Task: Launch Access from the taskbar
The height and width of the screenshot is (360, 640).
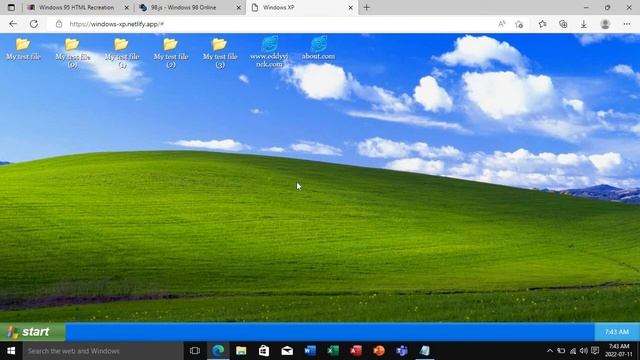Action: tap(356, 351)
